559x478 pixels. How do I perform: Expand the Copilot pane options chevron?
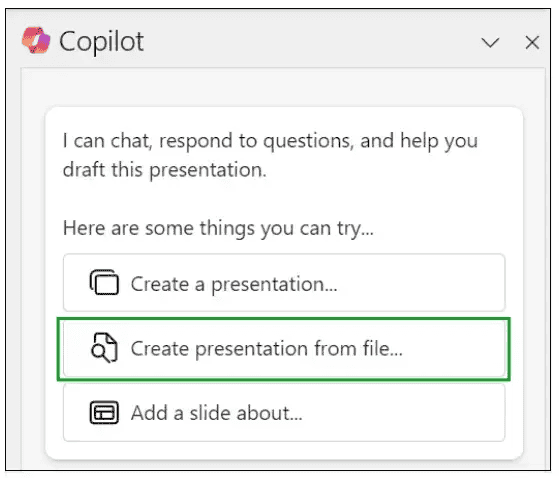pos(490,43)
